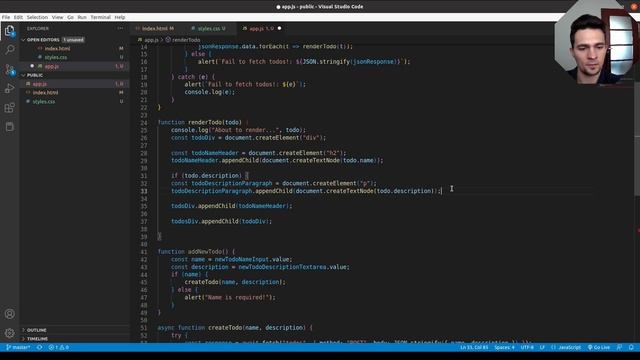Click the unsaved dot on the app.js tab

coord(280,29)
